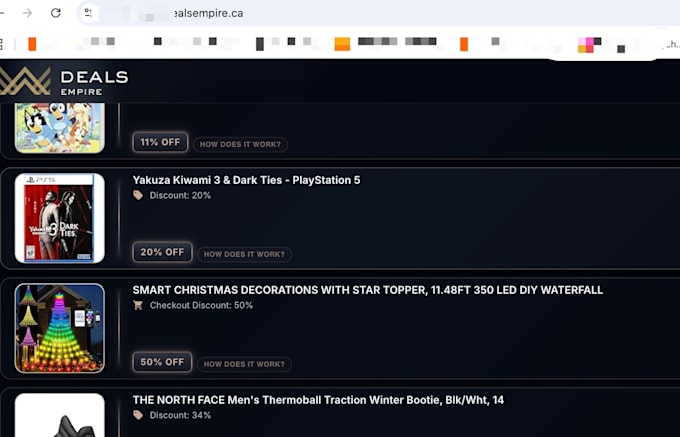
Task: Select the 'Checkout Discount: 50%' text
Action: click(x=201, y=305)
